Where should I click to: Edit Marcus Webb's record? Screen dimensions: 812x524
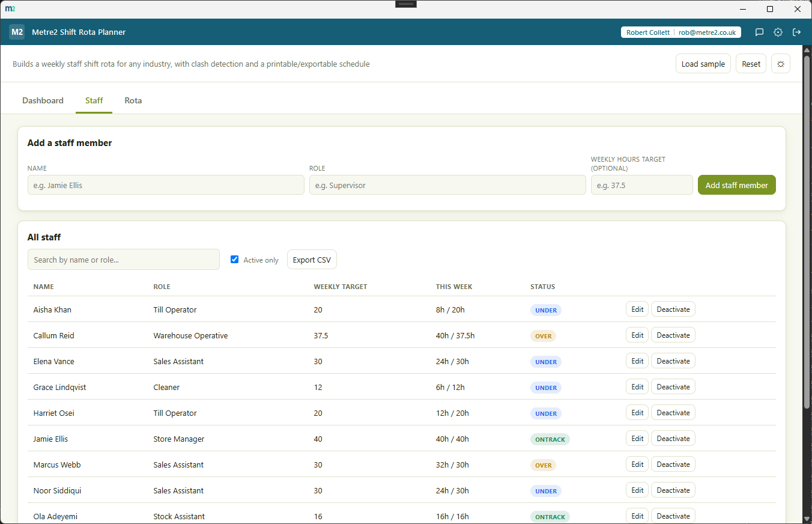pos(637,465)
